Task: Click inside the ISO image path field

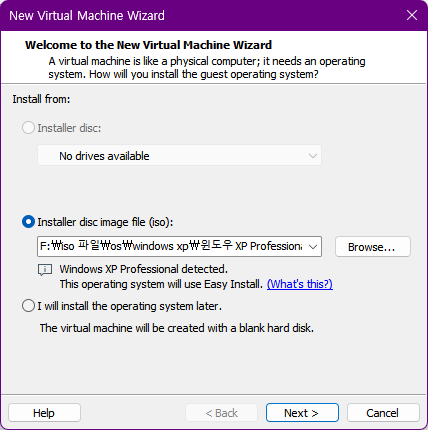Action: coord(172,247)
